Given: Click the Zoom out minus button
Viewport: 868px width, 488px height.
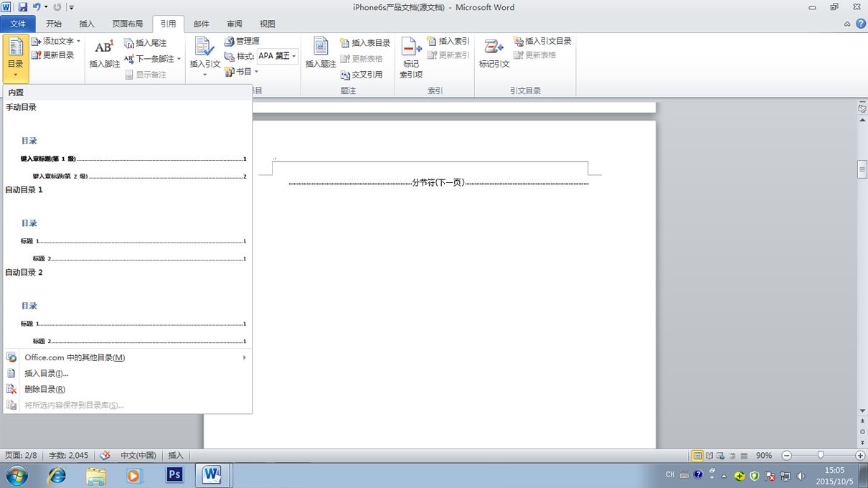Looking at the screenshot, I should [786, 456].
